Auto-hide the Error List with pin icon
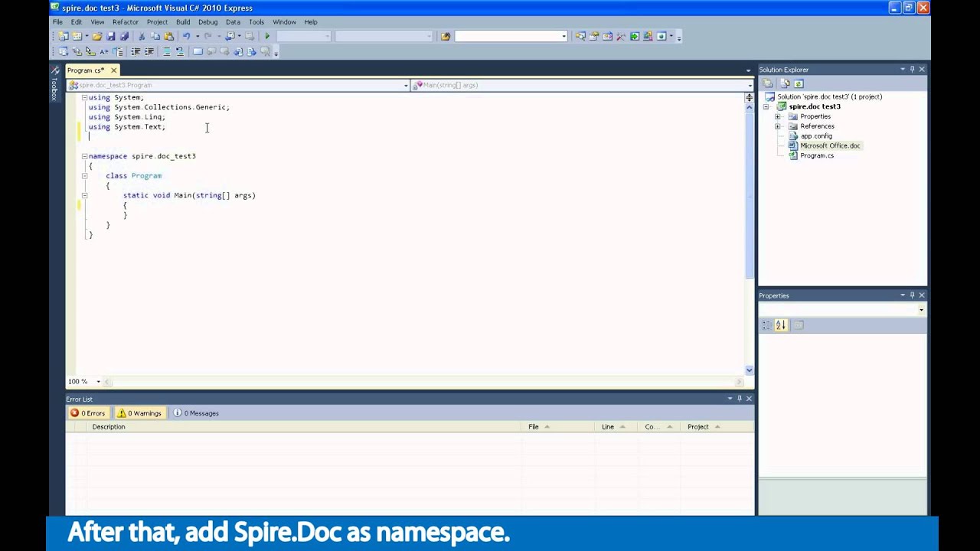Screen dimensions: 980x551 (x=740, y=399)
